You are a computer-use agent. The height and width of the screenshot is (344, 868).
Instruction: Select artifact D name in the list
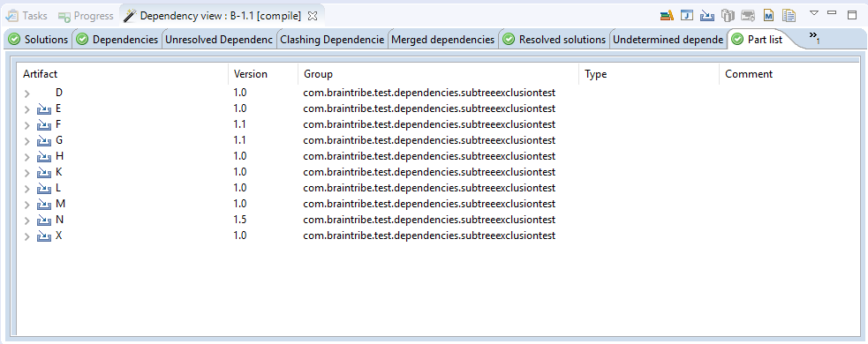point(59,93)
